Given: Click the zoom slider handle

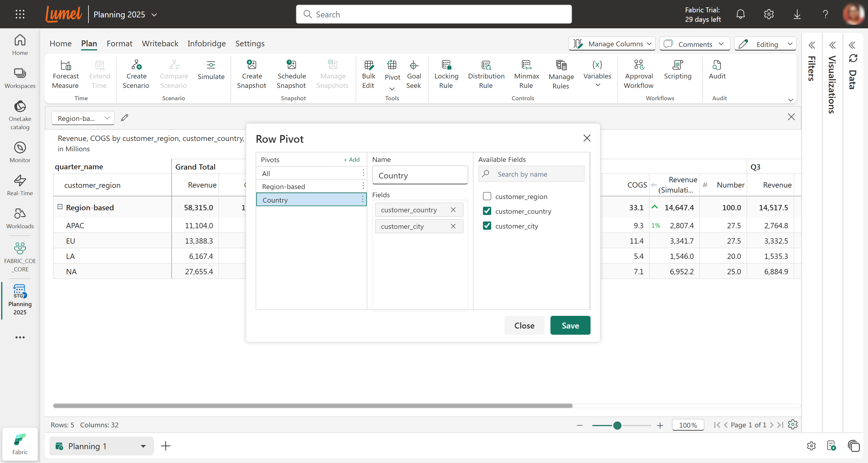Looking at the screenshot, I should [x=617, y=425].
